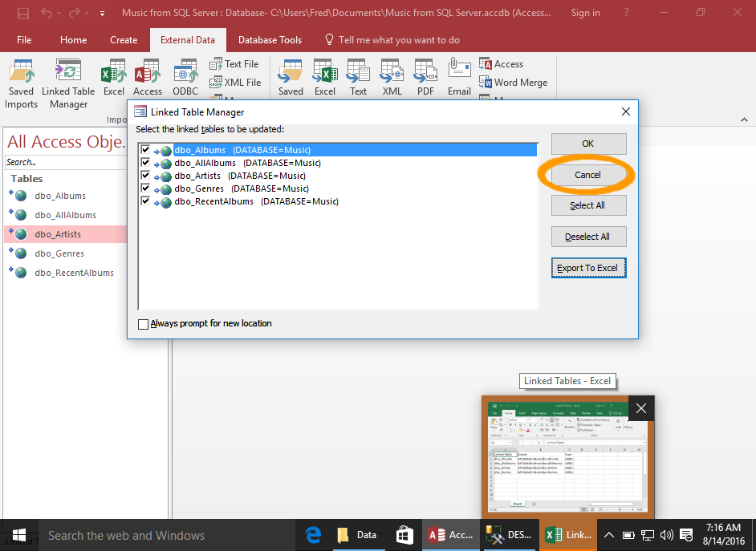Uncheck the dbo_Albums linked table
Screen dimensions: 756x551
(x=145, y=150)
